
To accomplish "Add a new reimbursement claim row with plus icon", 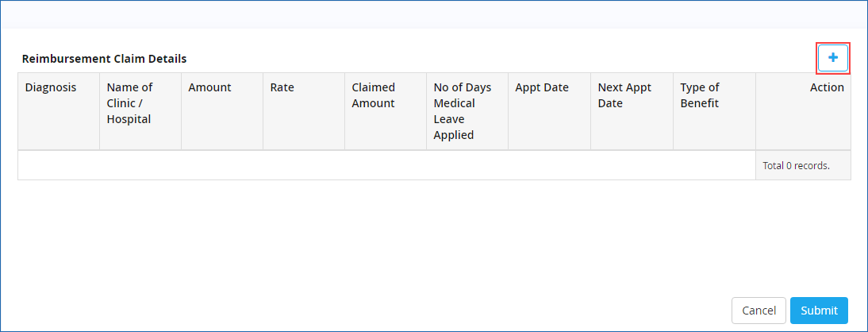I will (x=833, y=58).
